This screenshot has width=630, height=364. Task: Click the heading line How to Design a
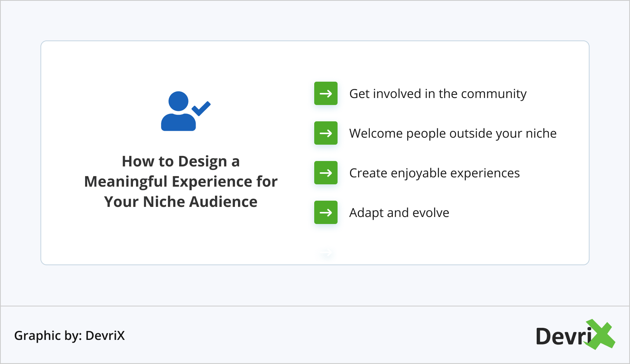pos(181,161)
